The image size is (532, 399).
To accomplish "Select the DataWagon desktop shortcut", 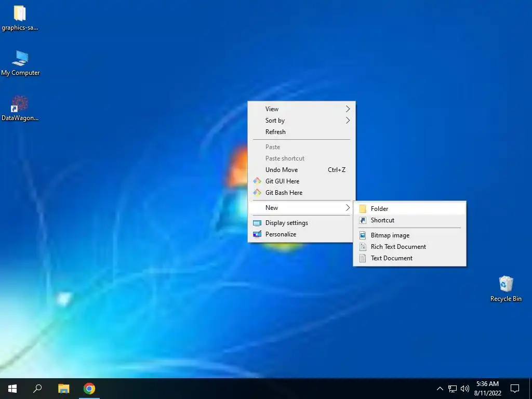I will 20,108.
